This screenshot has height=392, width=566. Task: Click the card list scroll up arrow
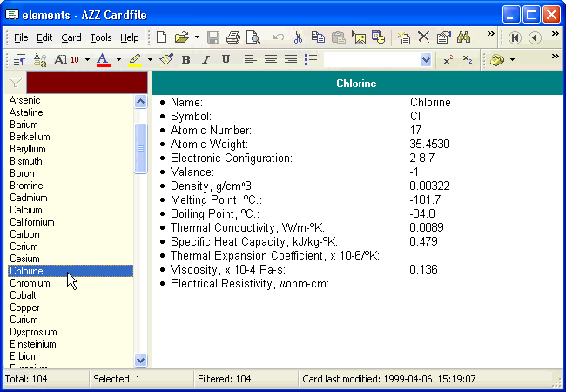click(140, 101)
